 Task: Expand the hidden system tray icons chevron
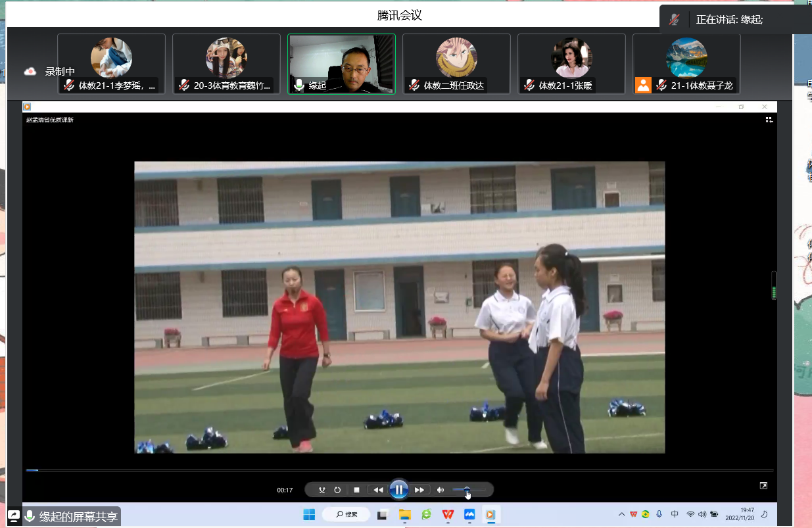(621, 514)
